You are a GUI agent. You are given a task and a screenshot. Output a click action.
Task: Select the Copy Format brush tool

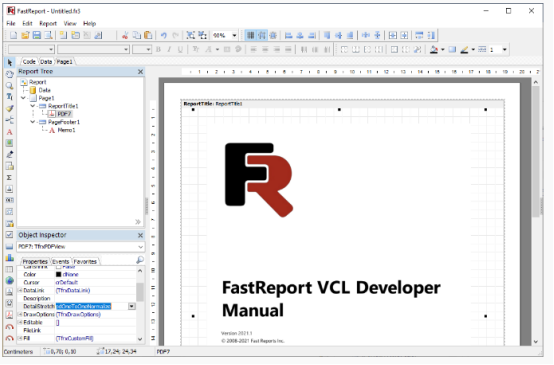pyautogui.click(x=10, y=108)
